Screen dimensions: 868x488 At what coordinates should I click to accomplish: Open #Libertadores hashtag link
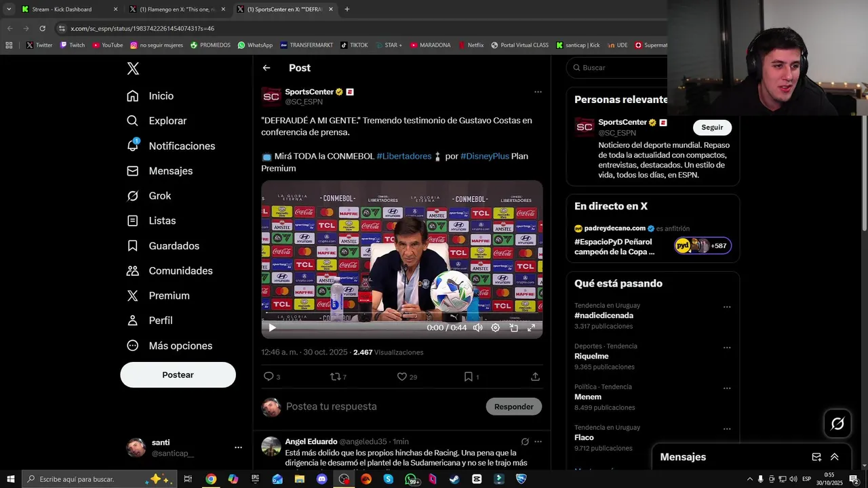click(404, 156)
